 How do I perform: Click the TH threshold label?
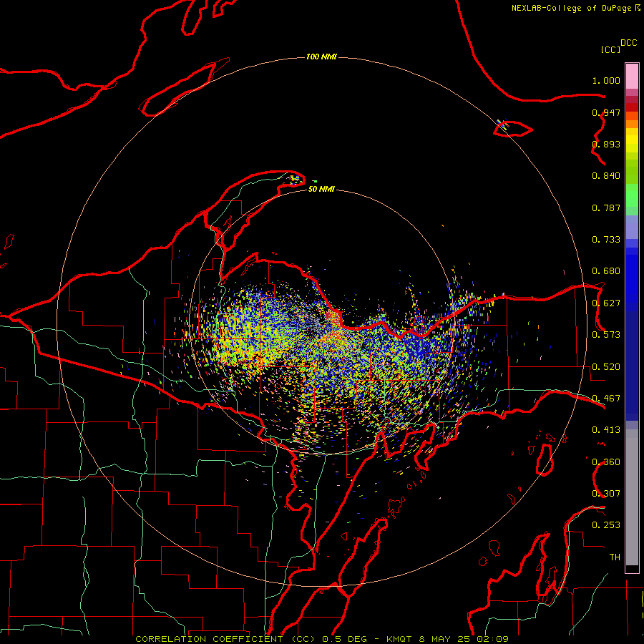(x=615, y=557)
